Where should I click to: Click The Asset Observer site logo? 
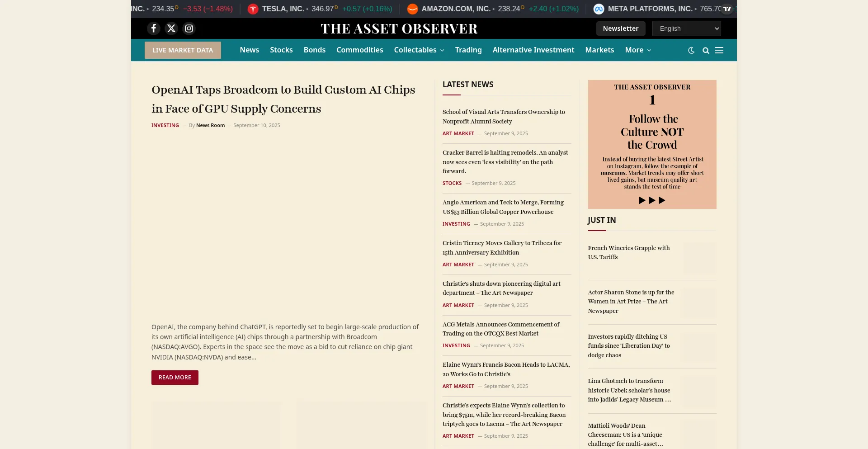399,28
